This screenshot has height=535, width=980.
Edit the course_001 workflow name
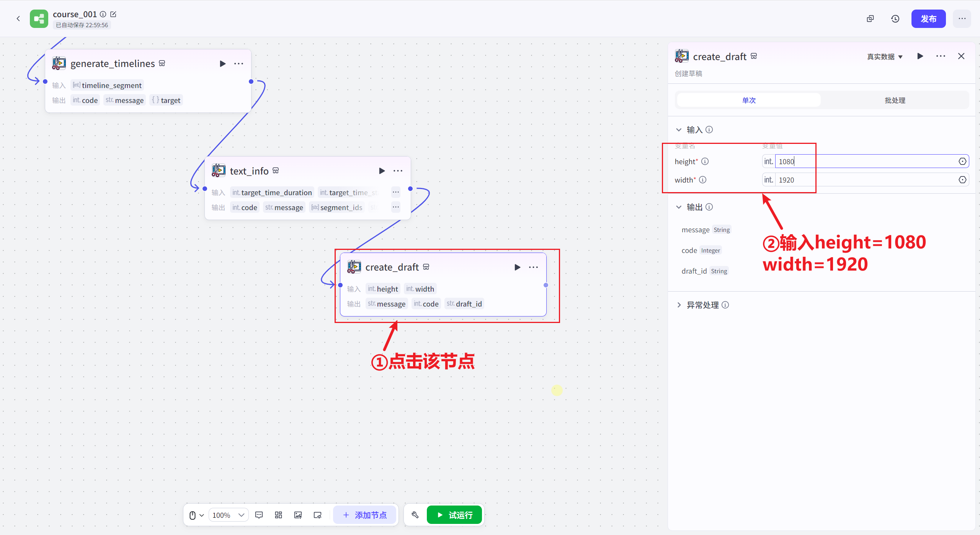coord(113,14)
